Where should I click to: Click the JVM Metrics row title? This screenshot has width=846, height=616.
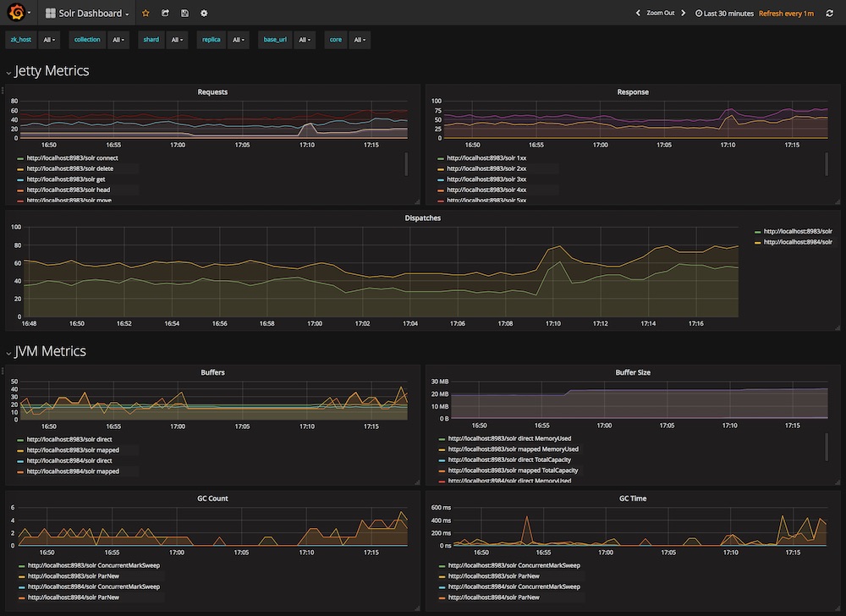(50, 351)
